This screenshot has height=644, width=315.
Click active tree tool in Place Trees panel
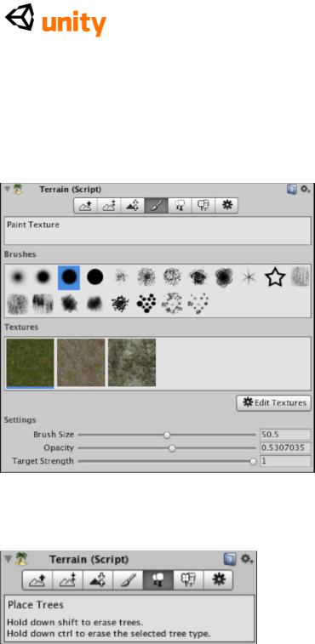click(157, 580)
